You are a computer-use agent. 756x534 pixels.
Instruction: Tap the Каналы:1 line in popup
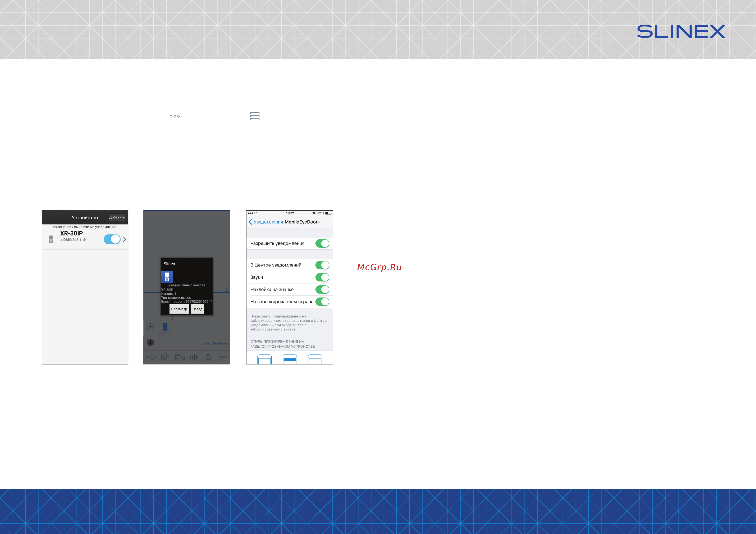point(169,294)
